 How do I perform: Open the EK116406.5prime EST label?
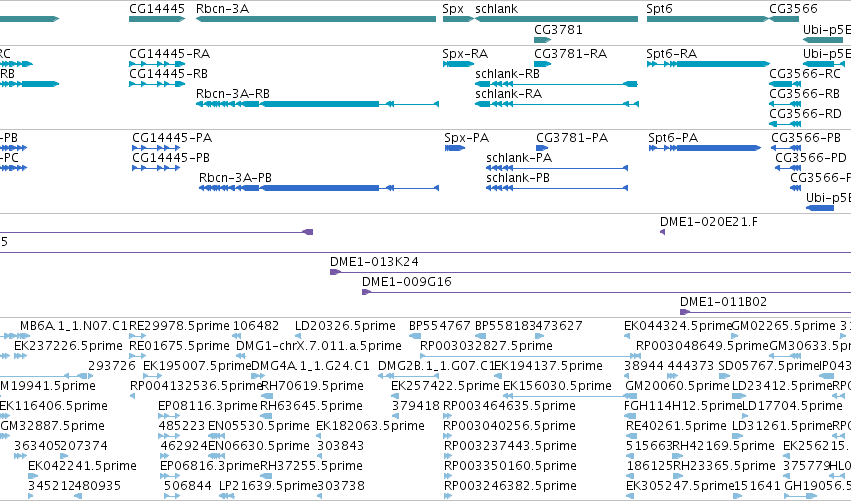coord(53,407)
